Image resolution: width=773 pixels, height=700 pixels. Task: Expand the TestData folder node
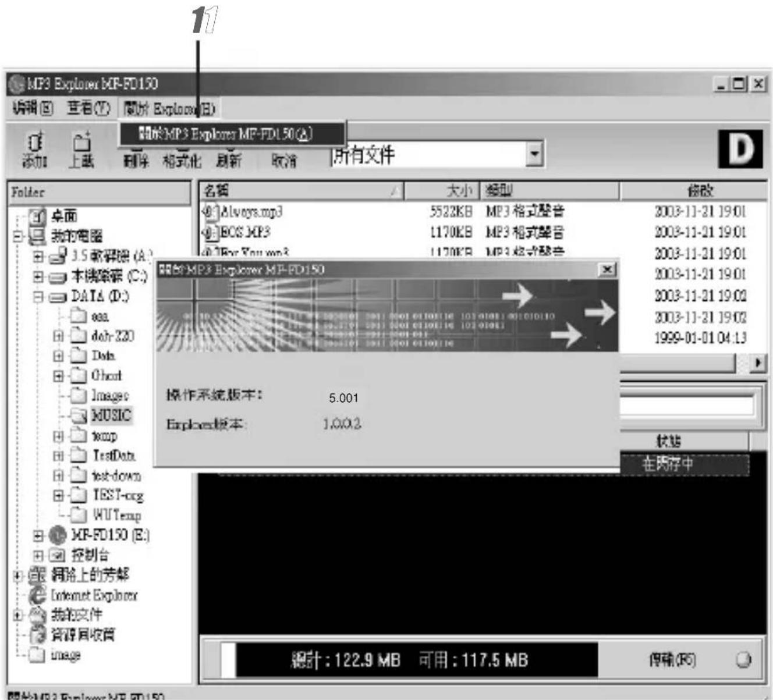pyautogui.click(x=58, y=456)
